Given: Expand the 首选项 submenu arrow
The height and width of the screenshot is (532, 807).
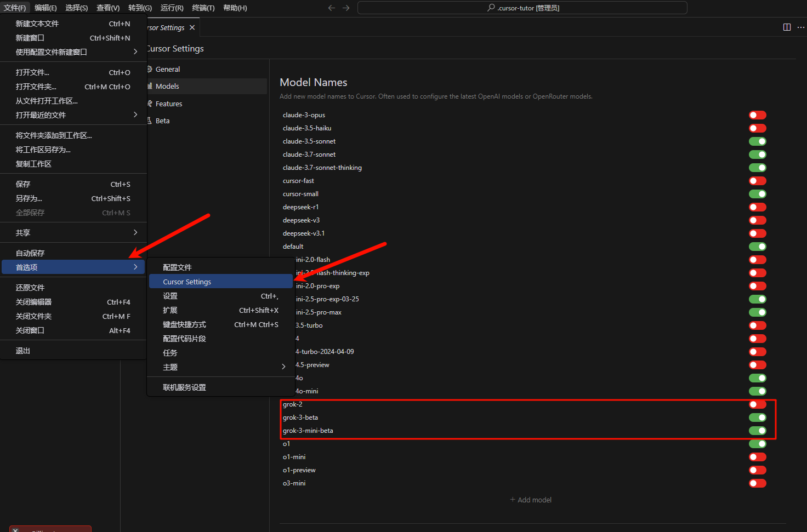Looking at the screenshot, I should (x=135, y=267).
